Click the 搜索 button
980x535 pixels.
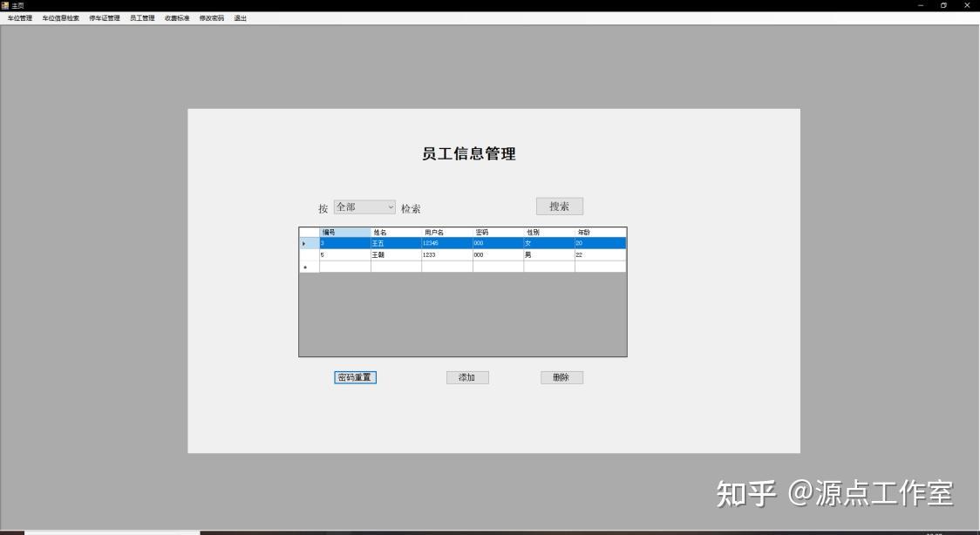coord(560,207)
